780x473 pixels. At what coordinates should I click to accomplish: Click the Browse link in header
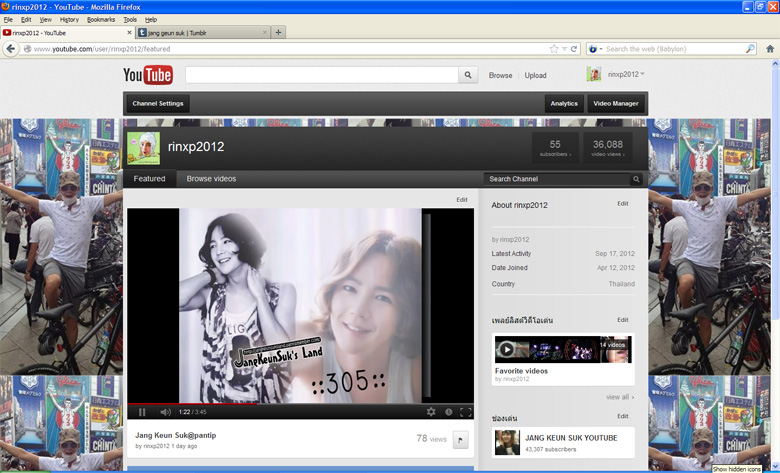[x=500, y=76]
